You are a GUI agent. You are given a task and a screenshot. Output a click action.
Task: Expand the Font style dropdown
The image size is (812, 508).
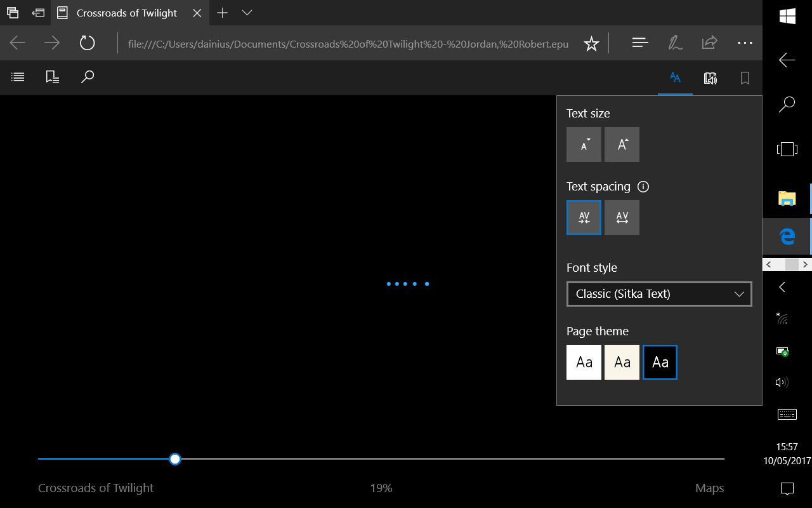click(658, 294)
